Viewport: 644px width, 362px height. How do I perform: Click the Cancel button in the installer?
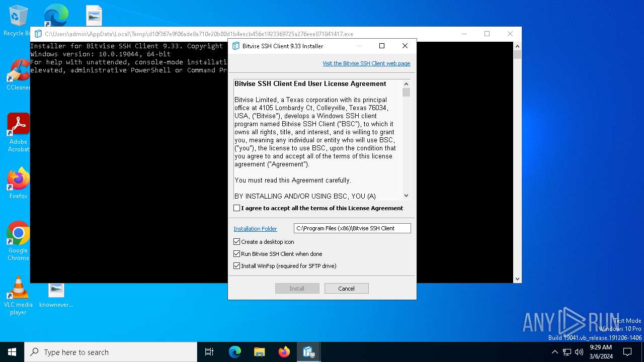pos(347,289)
